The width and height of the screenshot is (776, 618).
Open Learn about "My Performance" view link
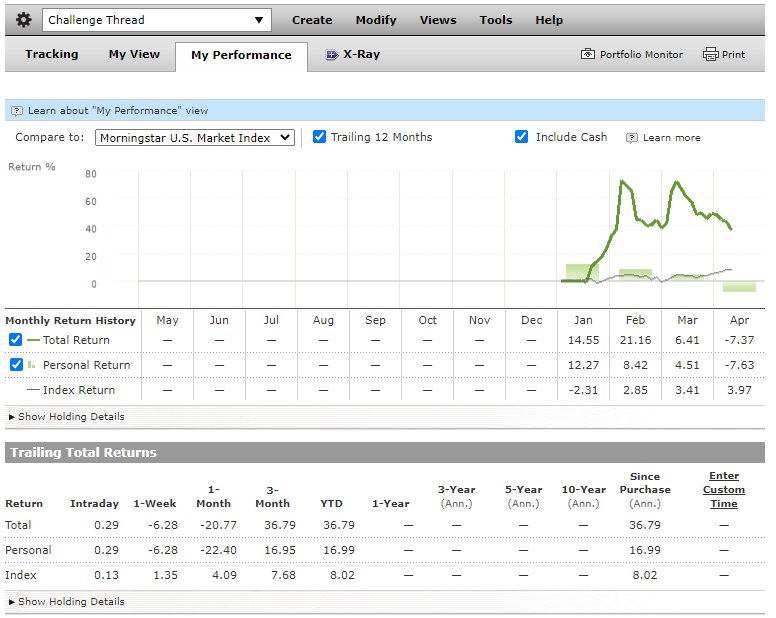pos(118,111)
